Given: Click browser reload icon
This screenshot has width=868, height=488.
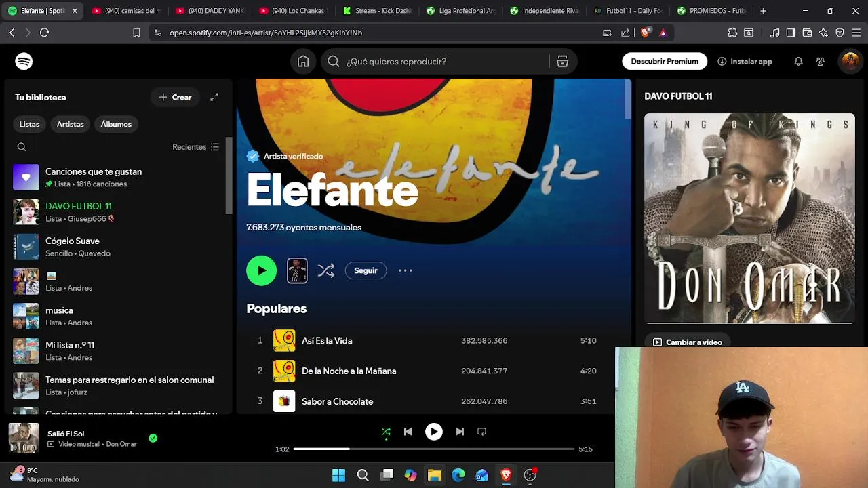Looking at the screenshot, I should pos(44,33).
